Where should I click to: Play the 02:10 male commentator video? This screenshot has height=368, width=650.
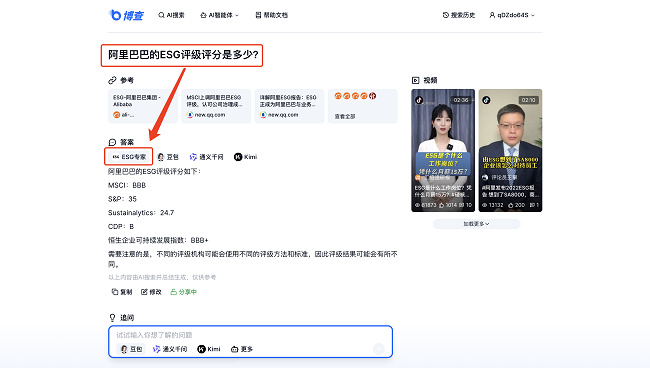pyautogui.click(x=510, y=150)
